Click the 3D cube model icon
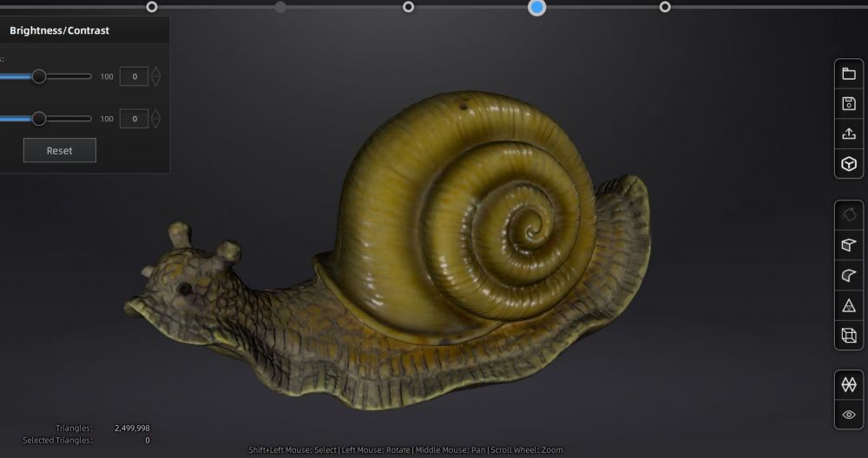 [849, 164]
